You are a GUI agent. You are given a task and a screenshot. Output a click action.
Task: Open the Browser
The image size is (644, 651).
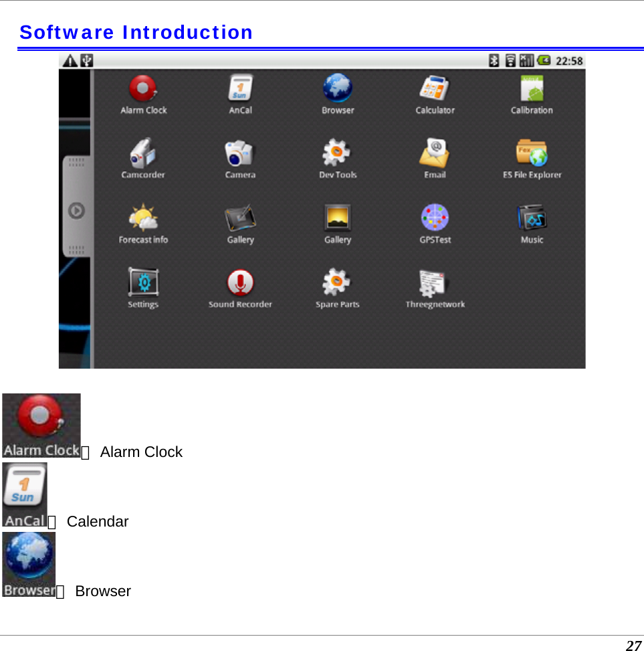[336, 88]
